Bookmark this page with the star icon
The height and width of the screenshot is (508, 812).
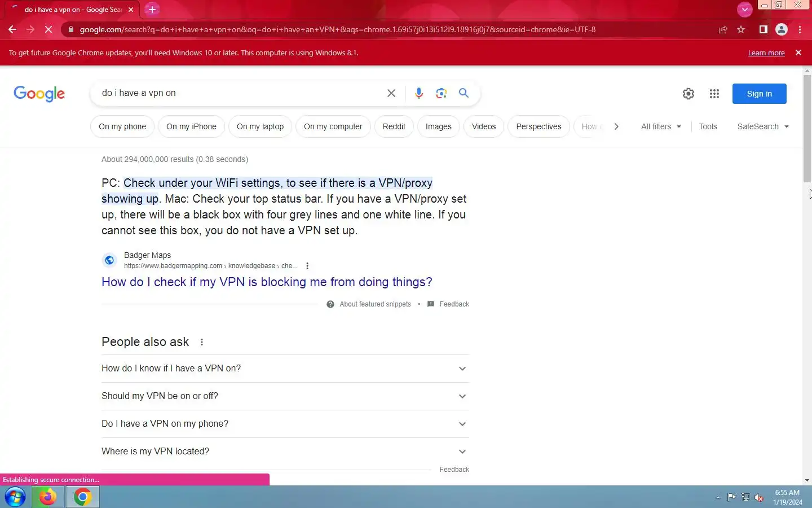pos(741,29)
